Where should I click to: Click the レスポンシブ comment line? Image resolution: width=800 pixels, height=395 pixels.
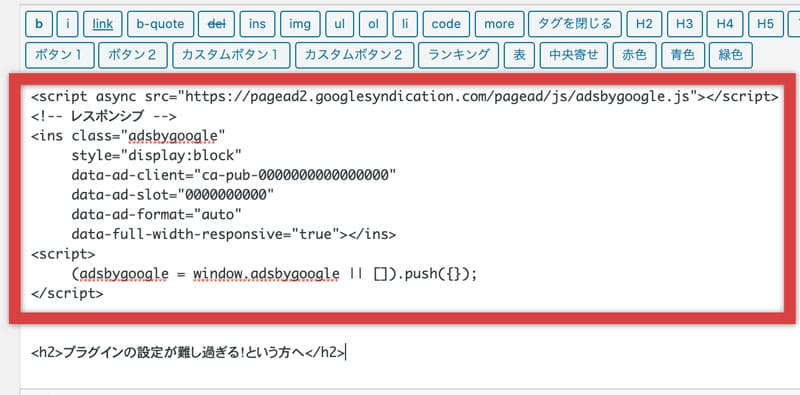point(104,116)
